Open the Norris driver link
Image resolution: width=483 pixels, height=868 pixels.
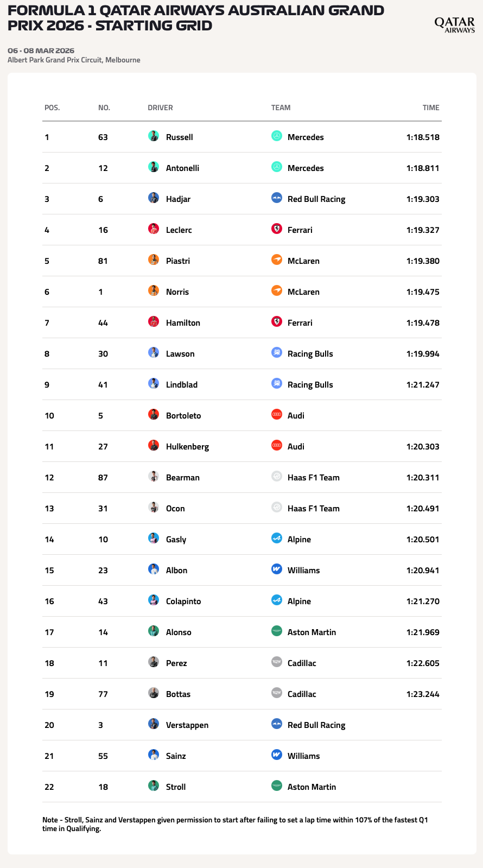[x=177, y=292]
